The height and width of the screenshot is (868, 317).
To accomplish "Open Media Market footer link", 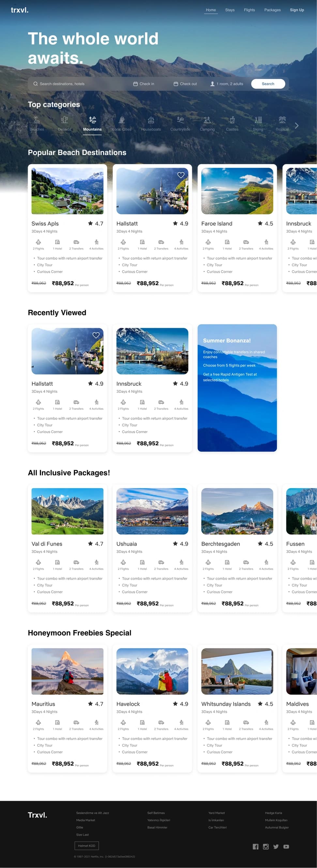I will [x=85, y=820].
